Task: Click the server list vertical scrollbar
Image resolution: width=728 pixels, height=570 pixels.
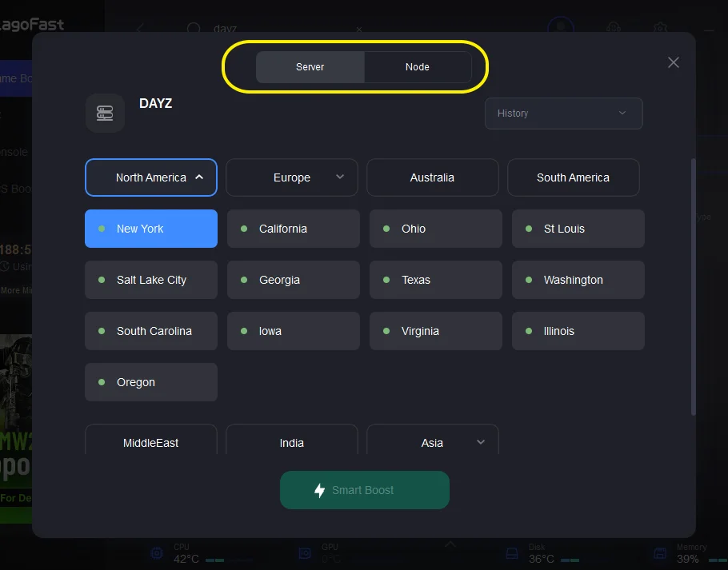Action: pos(693,286)
